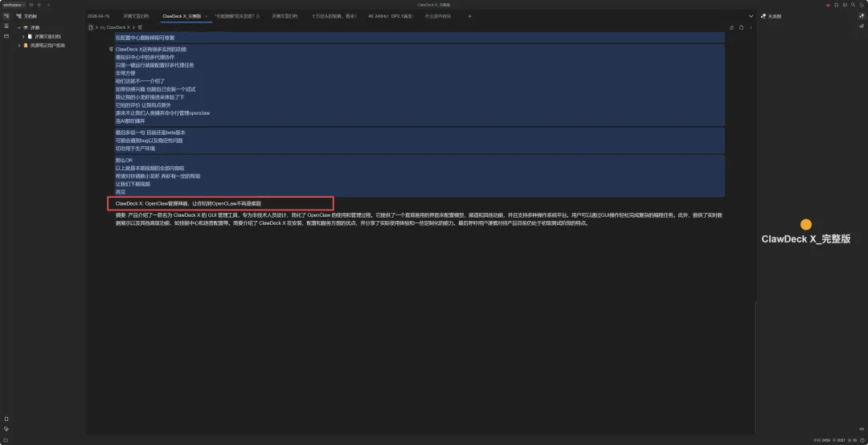868x445 pixels.
Task: Click the paragraph block icon in gutter
Action: pyautogui.click(x=111, y=49)
